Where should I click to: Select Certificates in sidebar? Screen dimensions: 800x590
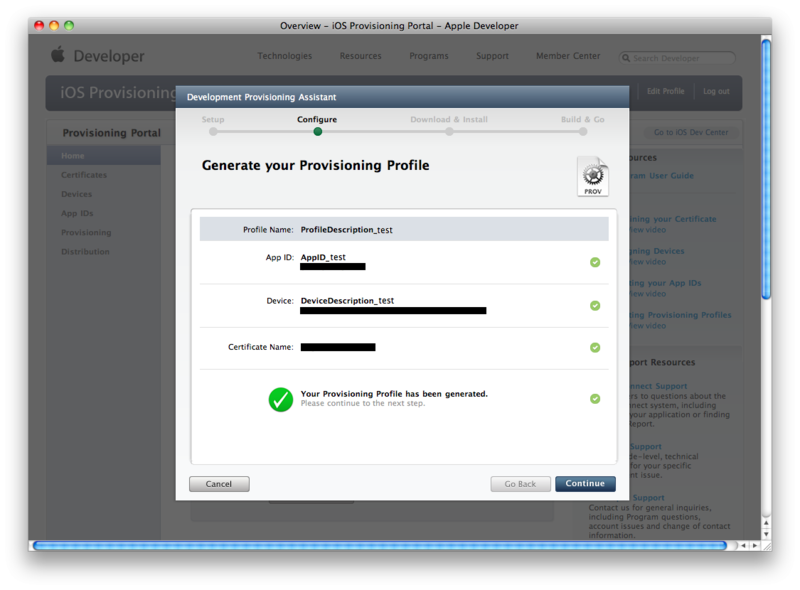point(84,175)
